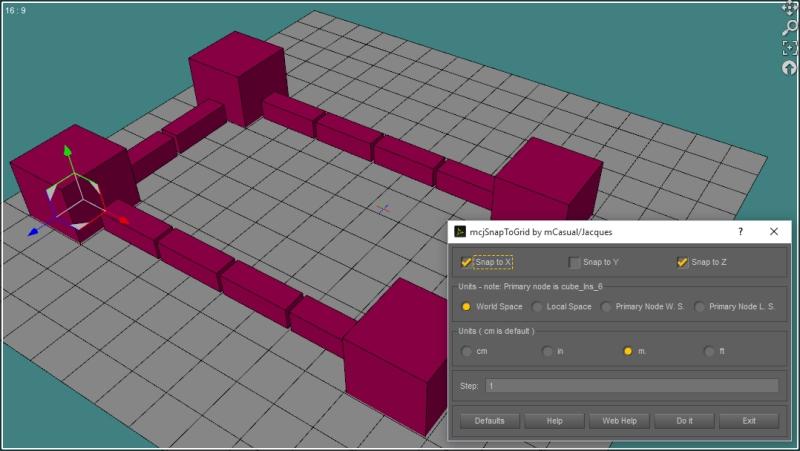This screenshot has height=451, width=800.
Task: Select cm units radio button
Action: pos(466,351)
